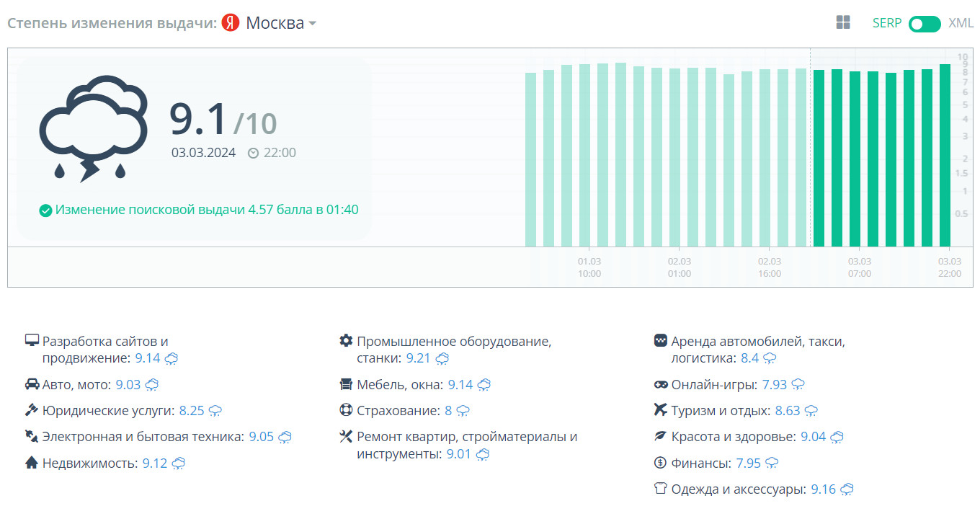Click the gear icon for Промышленное оборудование
Viewport: 980px width, 506px height.
click(346, 340)
